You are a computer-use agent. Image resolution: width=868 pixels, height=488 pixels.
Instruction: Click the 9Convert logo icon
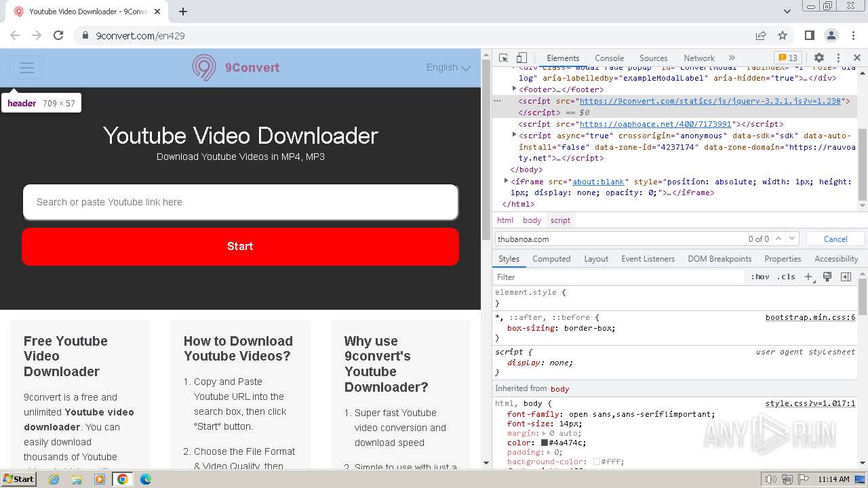point(204,68)
